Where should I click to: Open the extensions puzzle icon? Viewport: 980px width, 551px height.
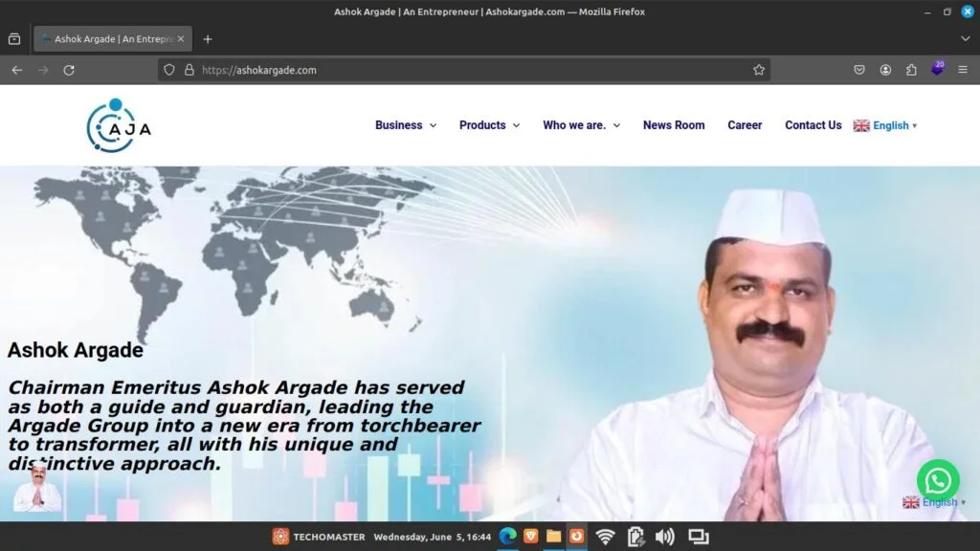pyautogui.click(x=911, y=70)
